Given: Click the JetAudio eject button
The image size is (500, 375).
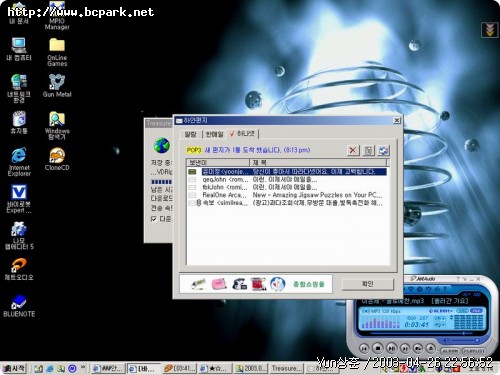Looking at the screenshot, I should tap(431, 348).
